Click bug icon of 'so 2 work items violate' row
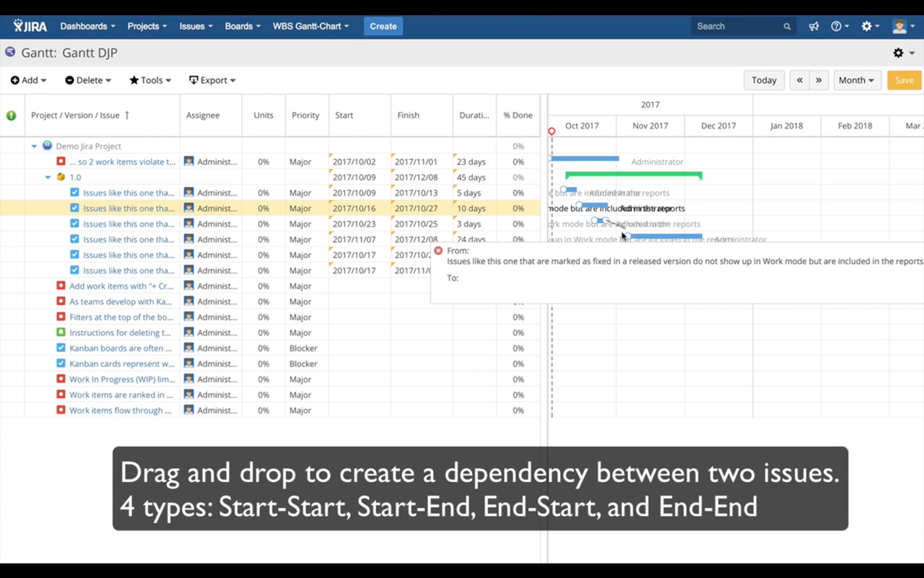924x578 pixels. point(61,162)
